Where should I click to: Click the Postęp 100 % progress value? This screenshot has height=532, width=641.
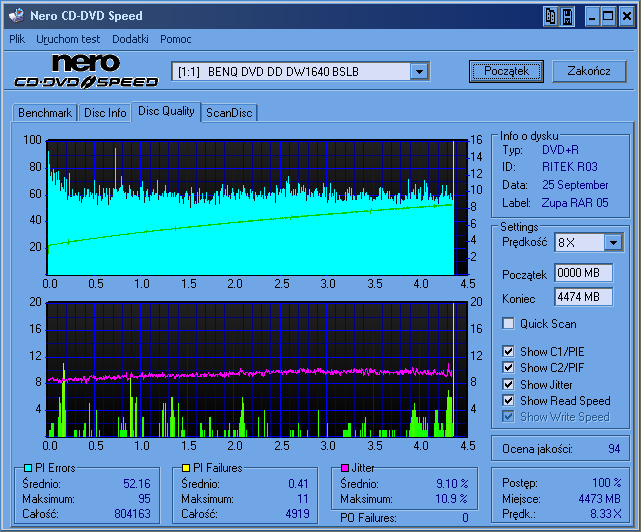tap(607, 483)
